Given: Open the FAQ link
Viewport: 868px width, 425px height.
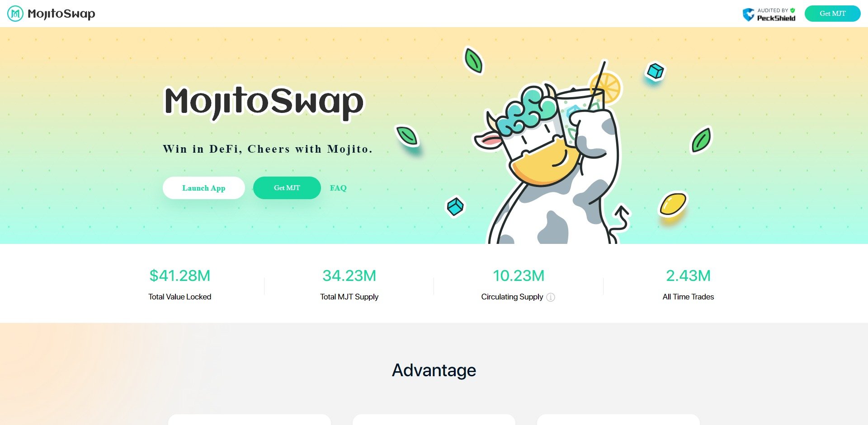Looking at the screenshot, I should tap(338, 188).
